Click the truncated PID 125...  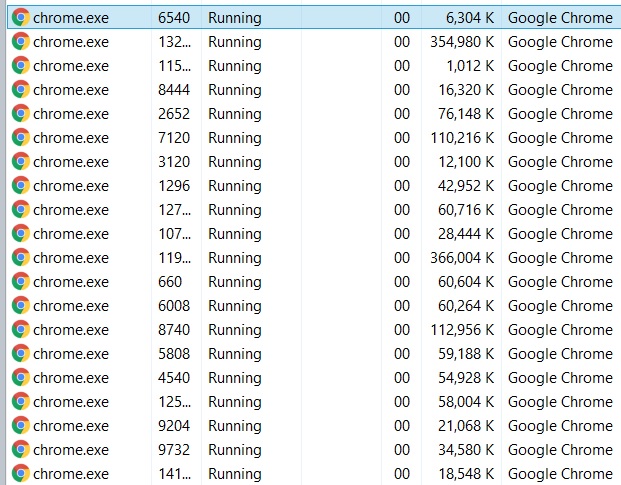click(174, 401)
